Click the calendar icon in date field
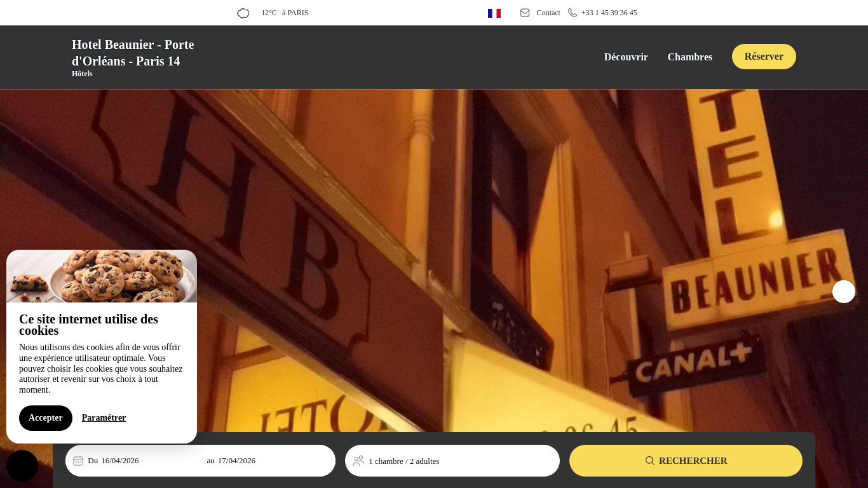The height and width of the screenshot is (488, 868). (x=78, y=461)
